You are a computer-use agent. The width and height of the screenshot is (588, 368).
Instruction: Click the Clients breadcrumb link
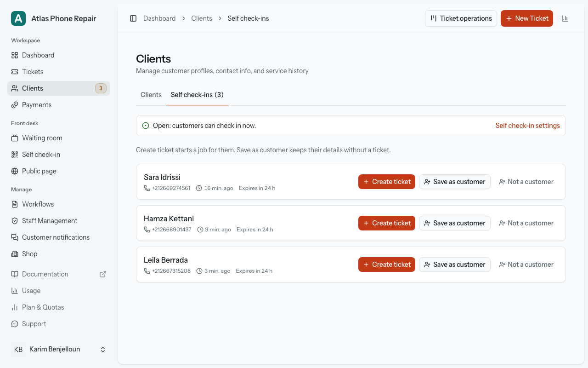[x=202, y=18]
